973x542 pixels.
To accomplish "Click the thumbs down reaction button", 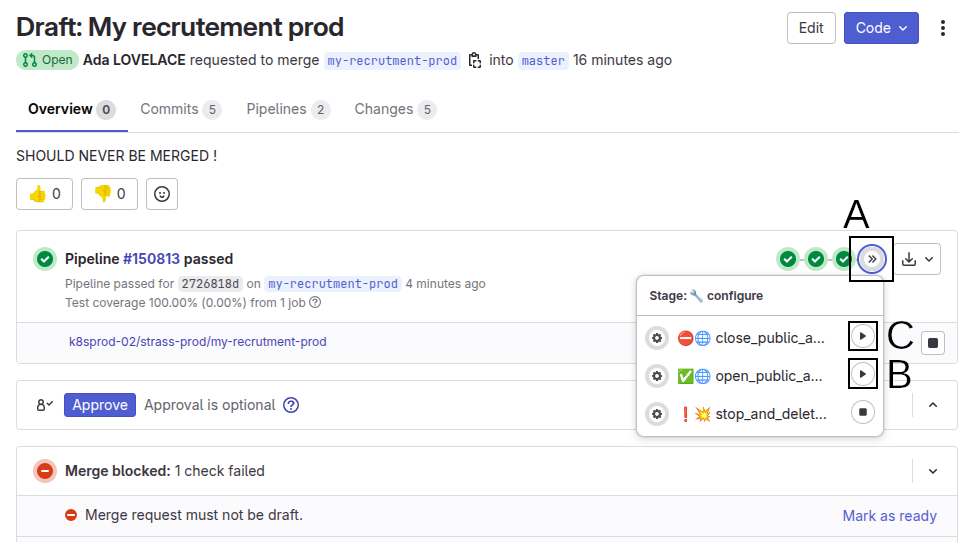I will click(x=109, y=194).
